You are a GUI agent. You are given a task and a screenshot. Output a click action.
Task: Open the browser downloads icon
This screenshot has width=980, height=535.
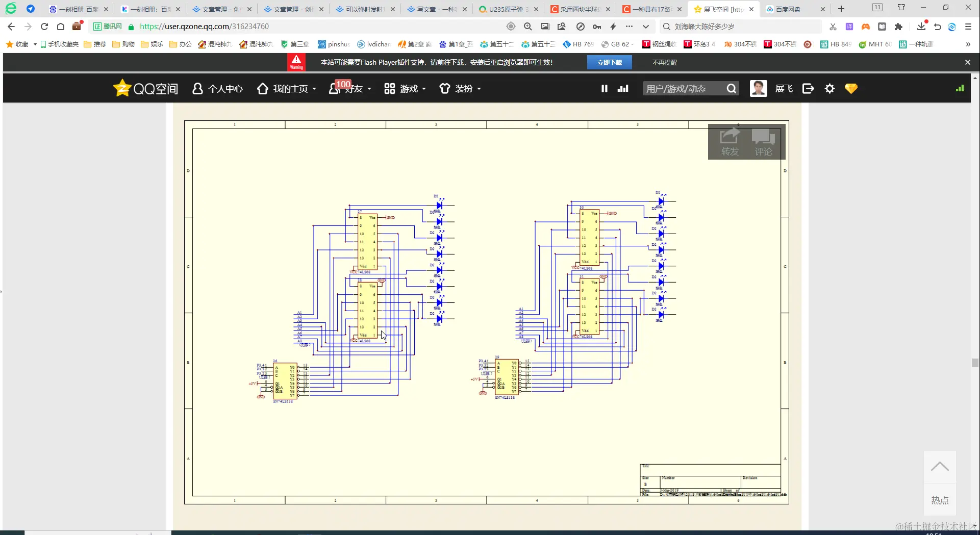pyautogui.click(x=921, y=26)
